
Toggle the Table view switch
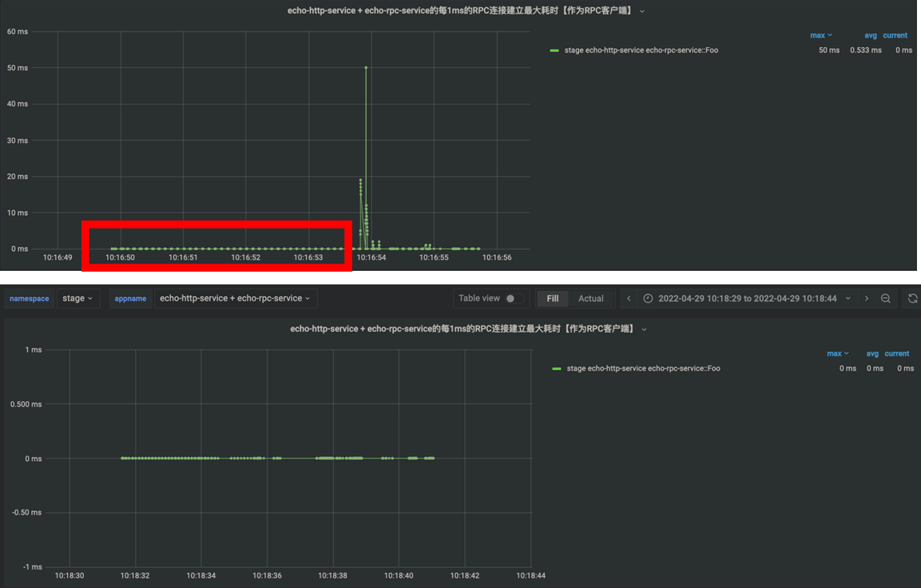pos(515,298)
